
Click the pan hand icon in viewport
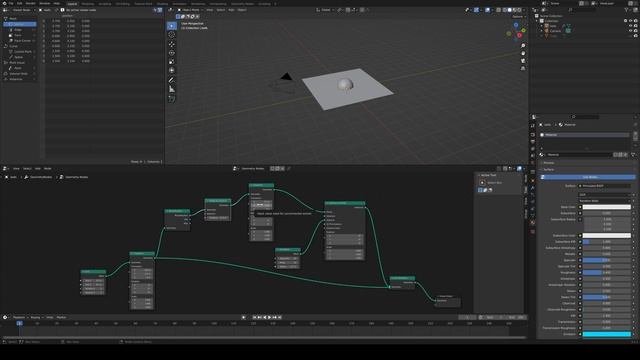point(523,53)
